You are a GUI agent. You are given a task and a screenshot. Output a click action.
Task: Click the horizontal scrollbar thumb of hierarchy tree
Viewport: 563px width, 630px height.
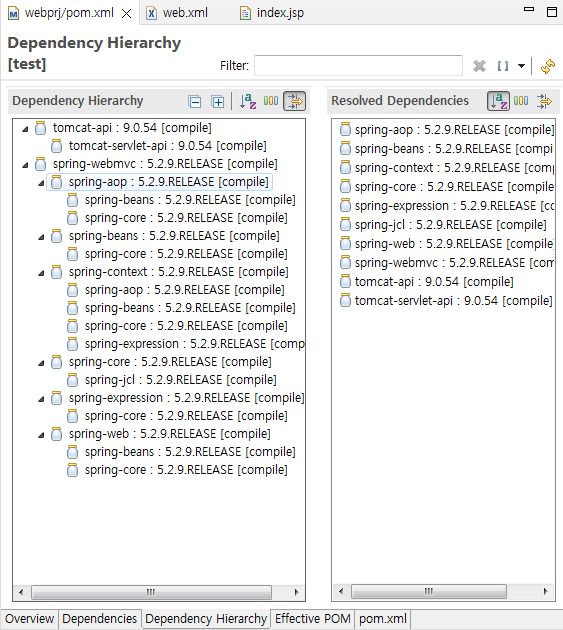[151, 592]
